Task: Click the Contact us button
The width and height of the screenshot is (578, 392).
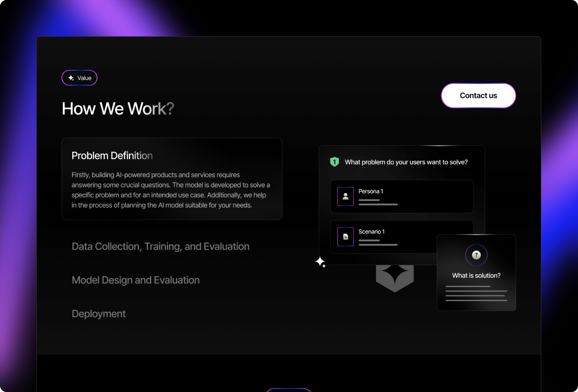Action: tap(478, 96)
